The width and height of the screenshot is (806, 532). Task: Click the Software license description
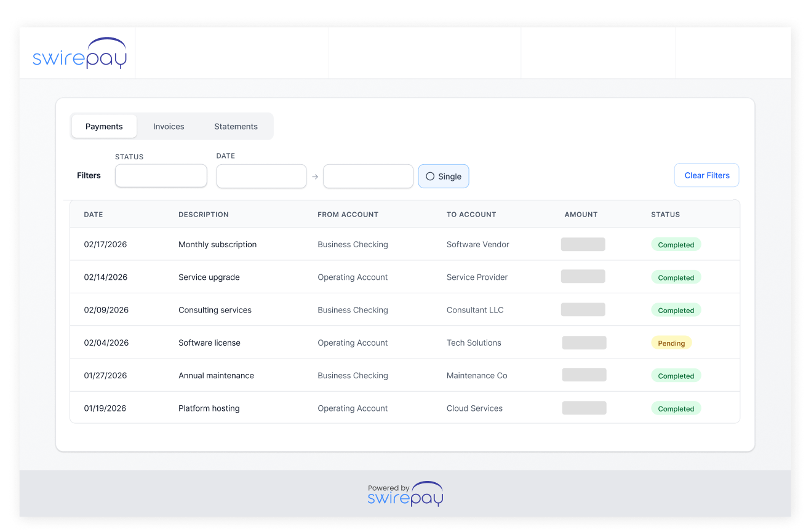tap(209, 343)
